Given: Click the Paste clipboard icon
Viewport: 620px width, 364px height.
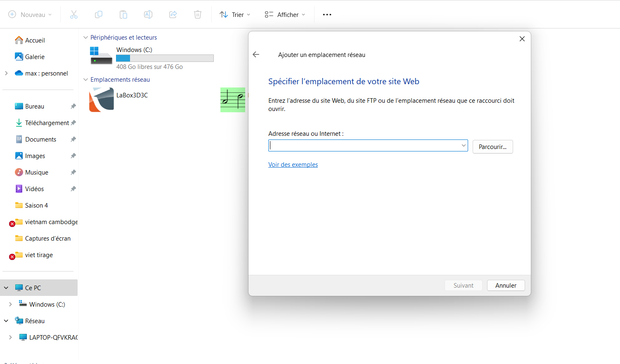Looking at the screenshot, I should pos(123,15).
